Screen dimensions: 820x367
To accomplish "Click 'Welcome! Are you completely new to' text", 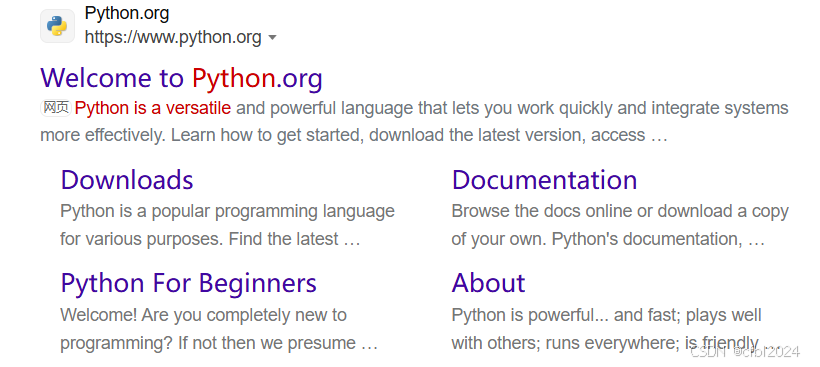I will pos(203,315).
